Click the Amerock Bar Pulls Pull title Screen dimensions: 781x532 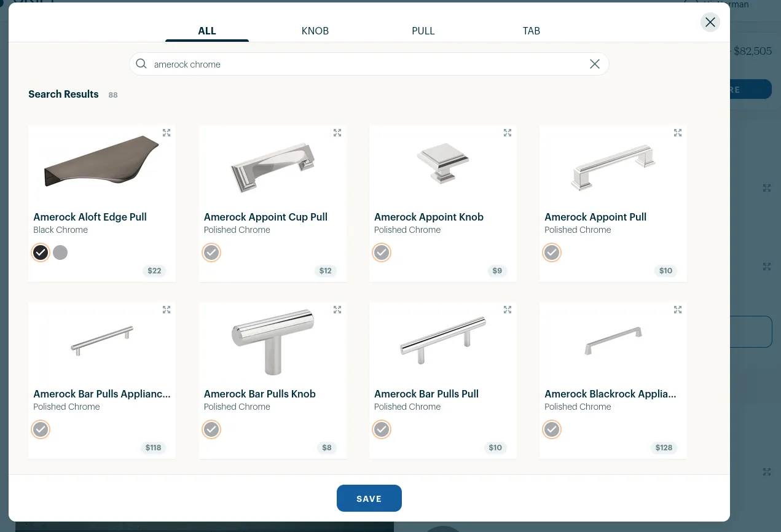click(426, 394)
